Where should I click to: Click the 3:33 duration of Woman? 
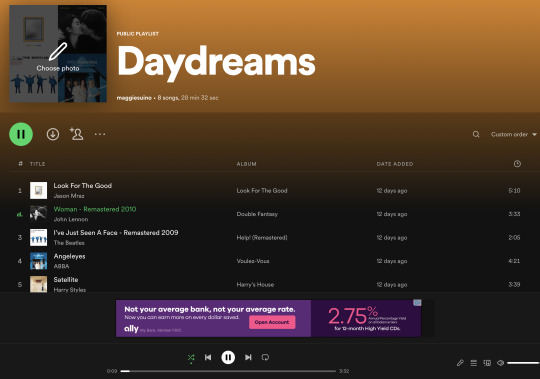coord(514,214)
